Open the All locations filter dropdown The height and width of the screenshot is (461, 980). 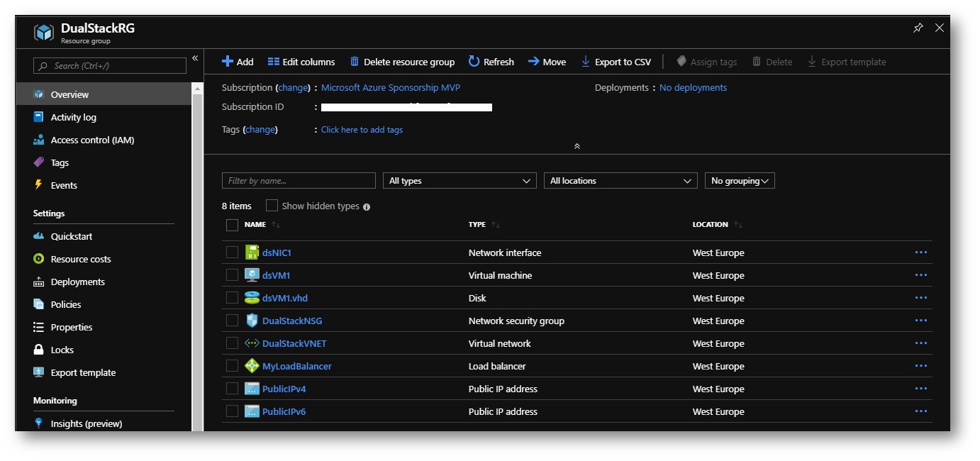pyautogui.click(x=620, y=181)
